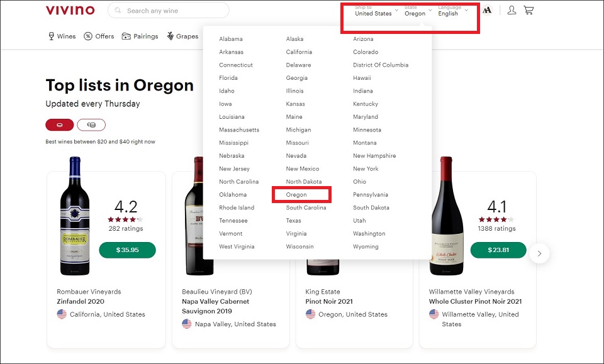This screenshot has width=604, height=364.
Task: Select Oregon in the state list
Action: (x=296, y=195)
